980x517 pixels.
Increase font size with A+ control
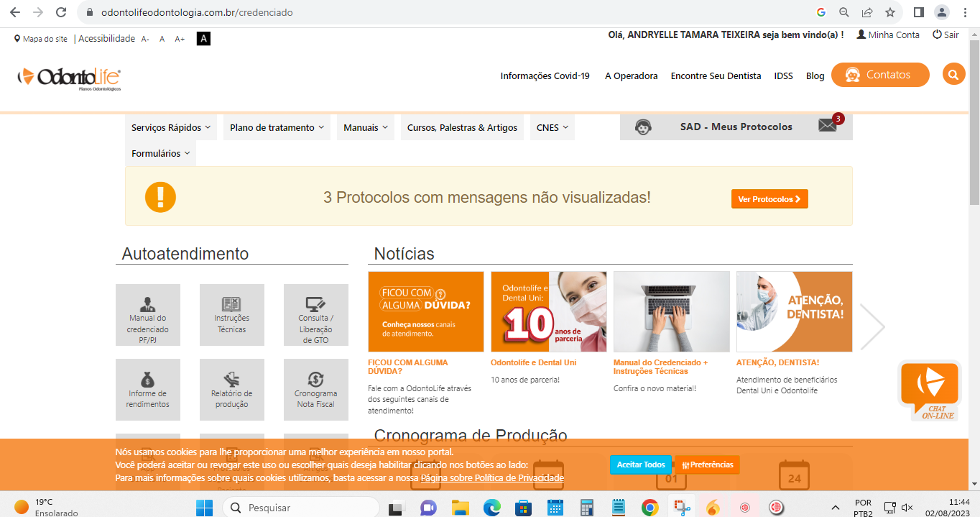pos(180,39)
